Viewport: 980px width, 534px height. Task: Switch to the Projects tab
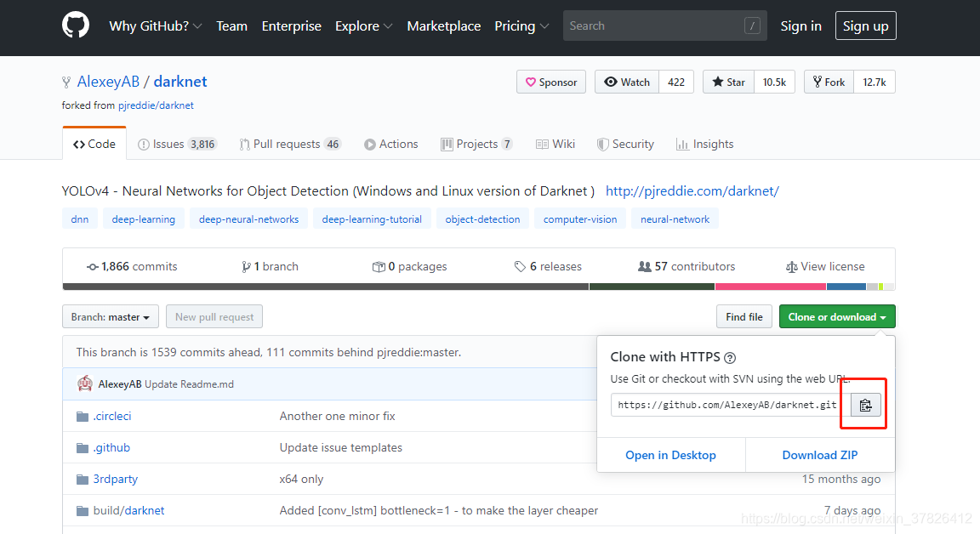tap(477, 144)
